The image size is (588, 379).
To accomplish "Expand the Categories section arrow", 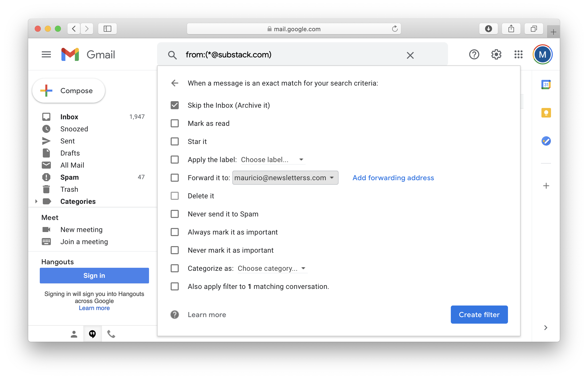I will click(x=36, y=201).
